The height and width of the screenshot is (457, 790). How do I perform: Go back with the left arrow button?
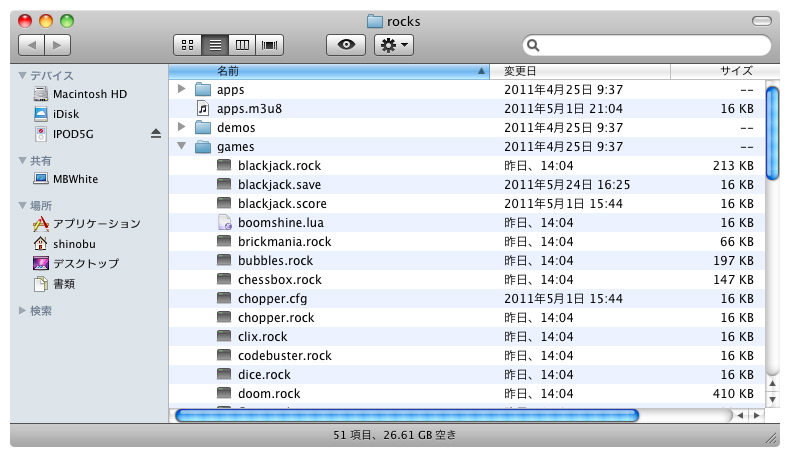(32, 45)
